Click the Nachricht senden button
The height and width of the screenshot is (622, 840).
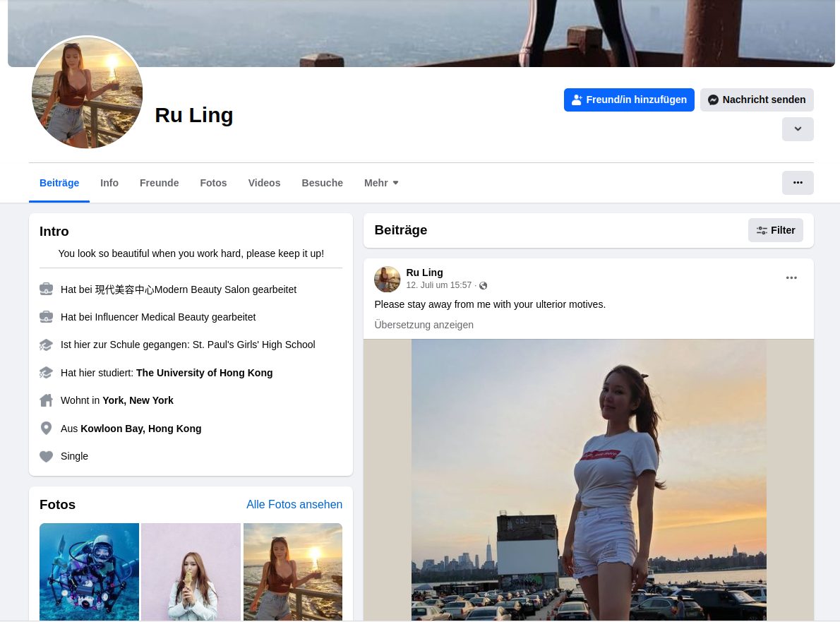click(x=757, y=100)
